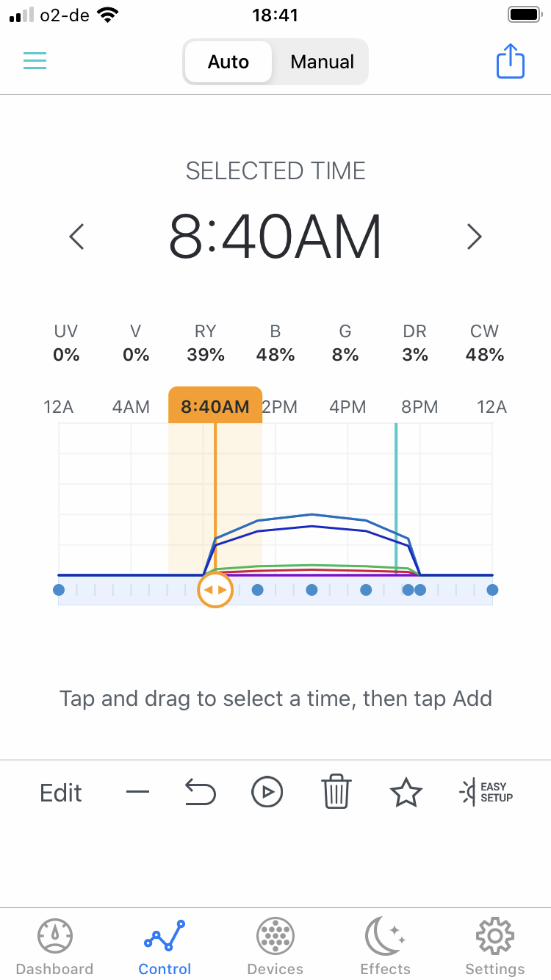This screenshot has height=980, width=551.
Task: Go to previous time with left chevron
Action: 76,237
